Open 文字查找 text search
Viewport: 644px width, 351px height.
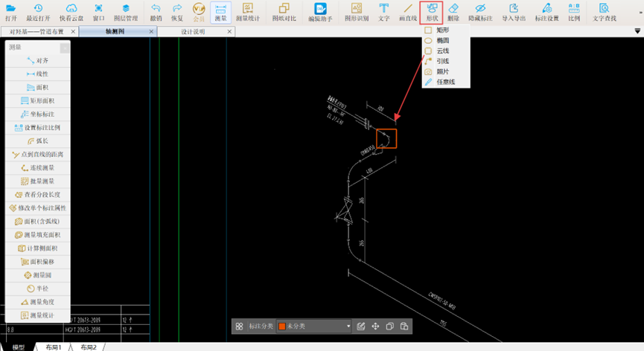[x=604, y=12]
